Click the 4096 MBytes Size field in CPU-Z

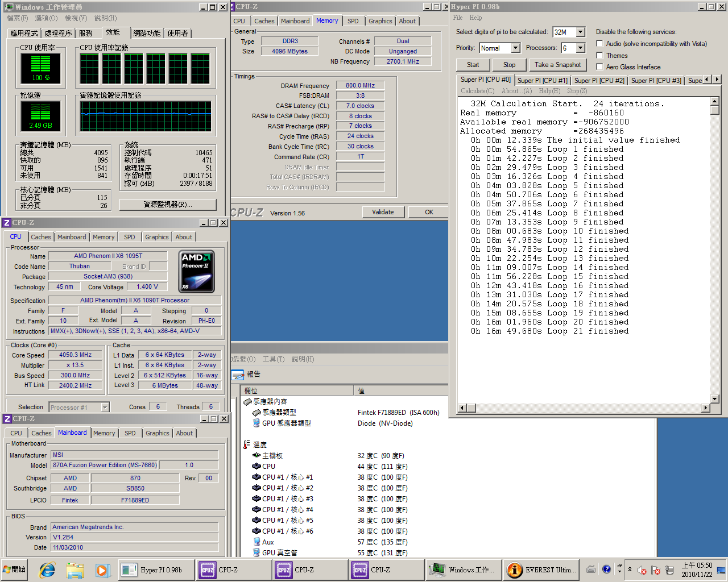[289, 51]
